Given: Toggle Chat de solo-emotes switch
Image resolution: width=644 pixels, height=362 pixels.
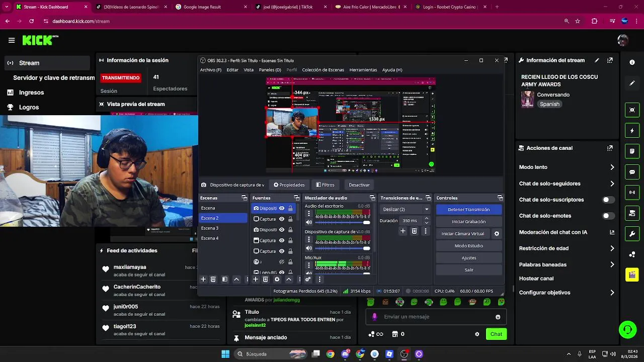Looking at the screenshot, I should 608,216.
